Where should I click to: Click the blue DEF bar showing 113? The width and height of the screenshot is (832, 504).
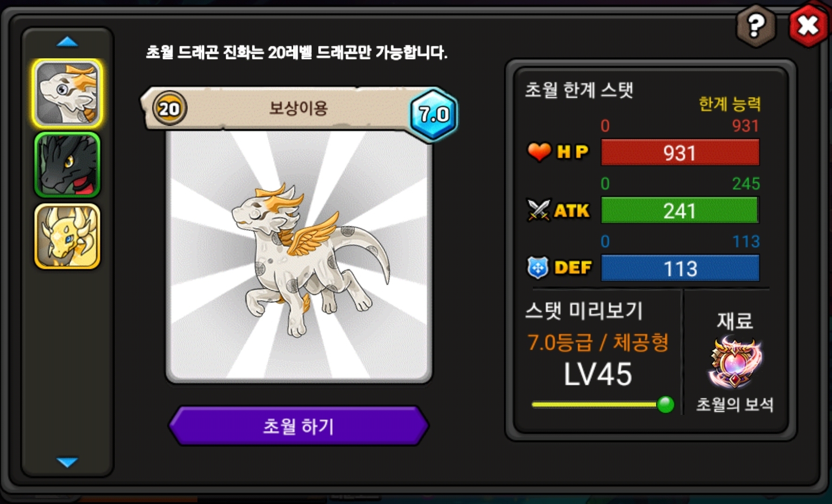[x=680, y=268]
